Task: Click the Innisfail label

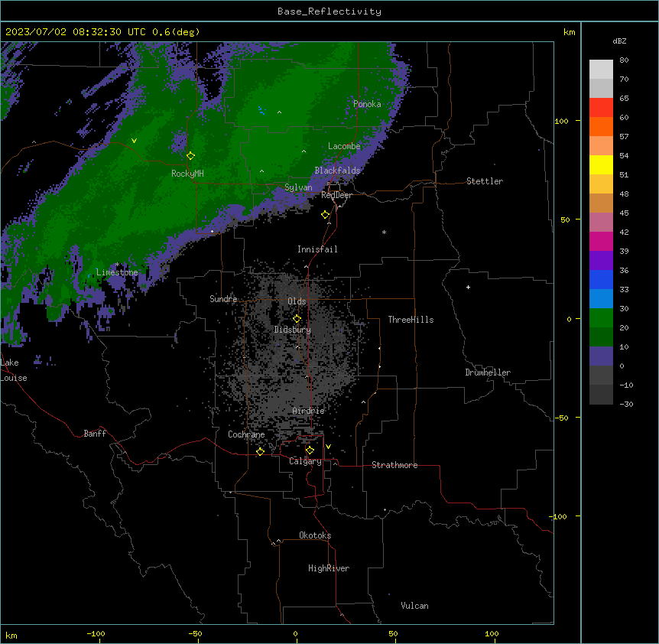Action: (x=317, y=249)
